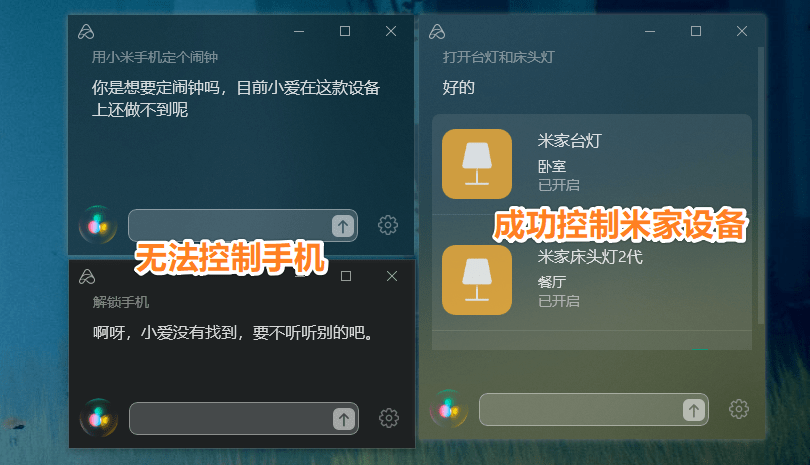The height and width of the screenshot is (465, 810).
Task: Toggle the 米家床头灯2代 lamp icon
Action: [477, 280]
